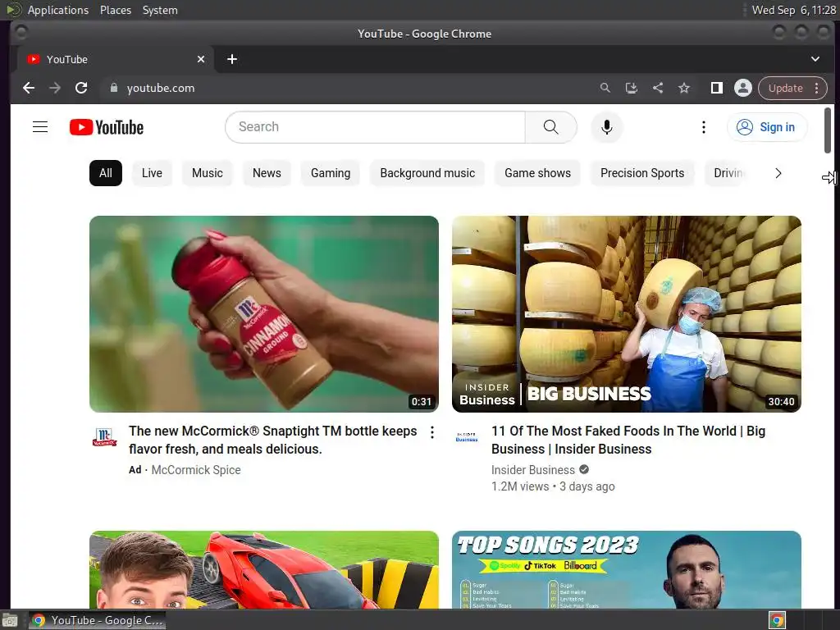The image size is (840, 630).
Task: Open a new tab with plus
Action: 232,59
